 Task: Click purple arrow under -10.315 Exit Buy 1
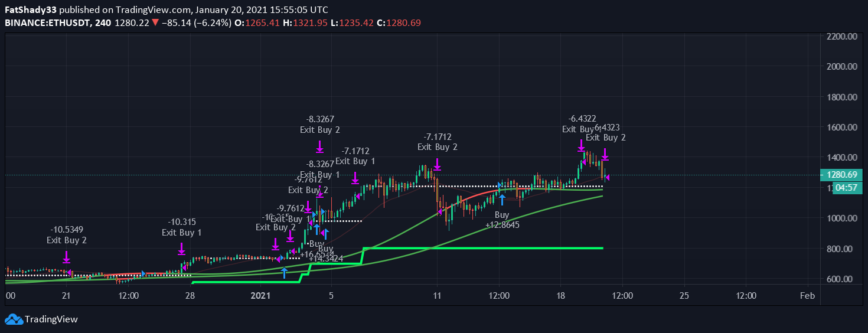point(181,249)
